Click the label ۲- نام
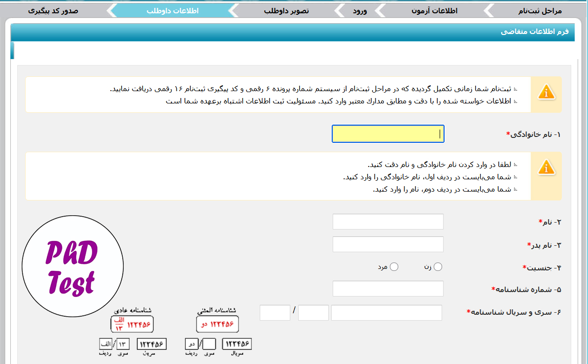This screenshot has width=588, height=364. tap(550, 222)
